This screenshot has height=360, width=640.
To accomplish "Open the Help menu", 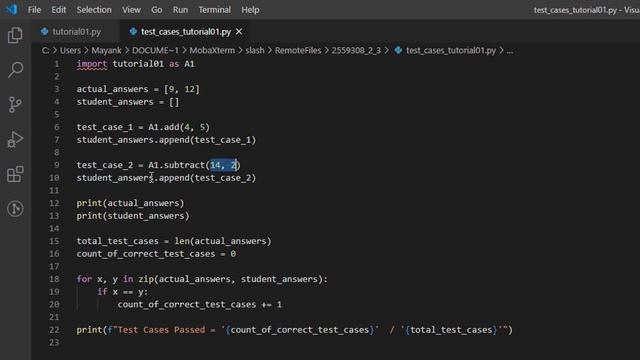I will (250, 9).
